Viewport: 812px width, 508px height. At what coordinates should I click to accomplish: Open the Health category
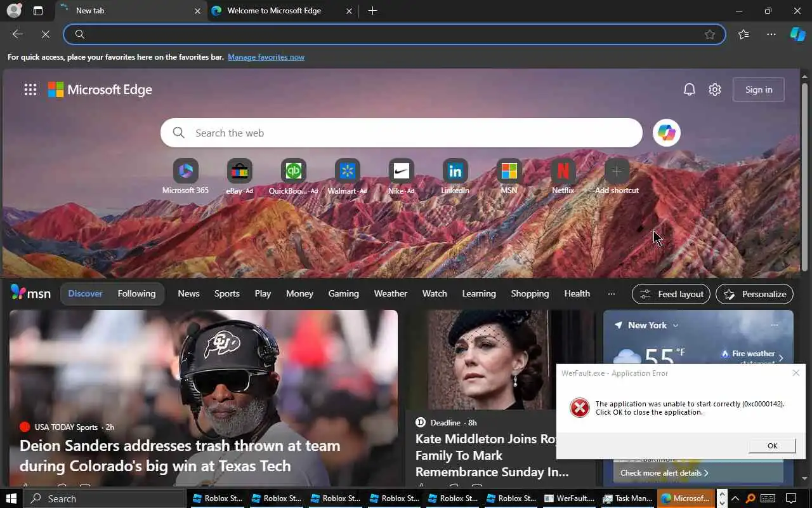click(577, 293)
